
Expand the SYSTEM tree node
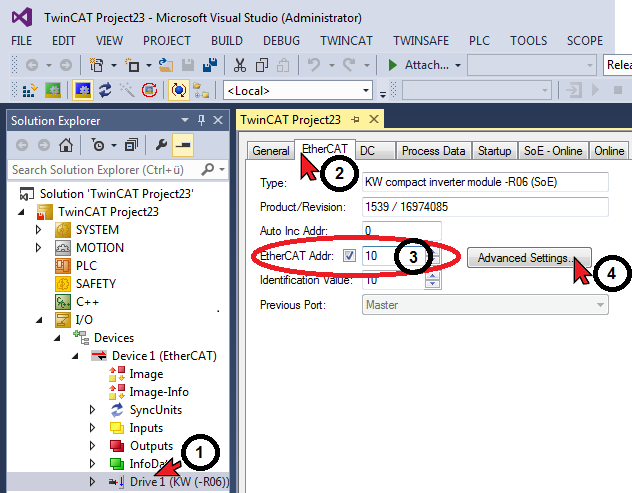[x=39, y=230]
